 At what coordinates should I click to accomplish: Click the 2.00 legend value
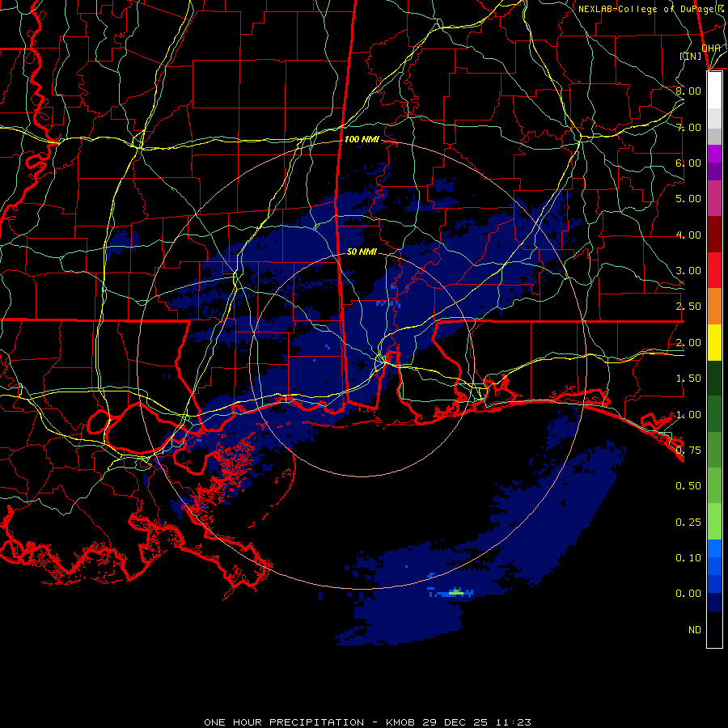(688, 343)
